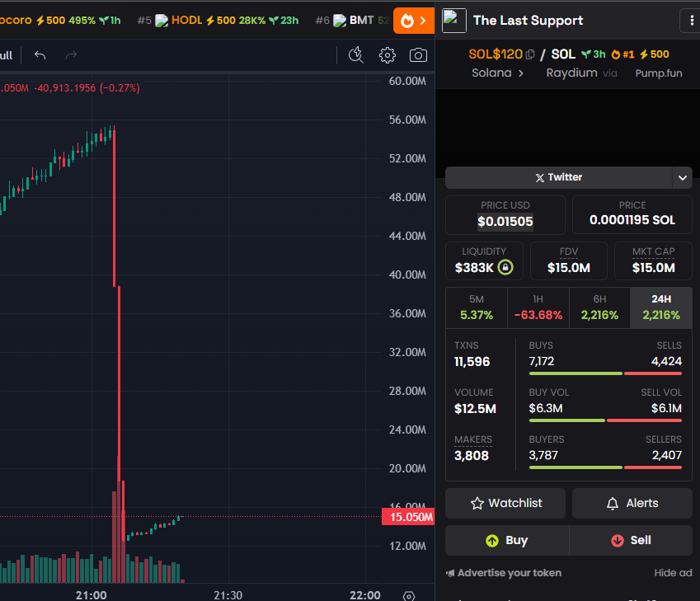The height and width of the screenshot is (601, 700).
Task: Click the buyers versus sellers ratio bar
Action: point(605,467)
